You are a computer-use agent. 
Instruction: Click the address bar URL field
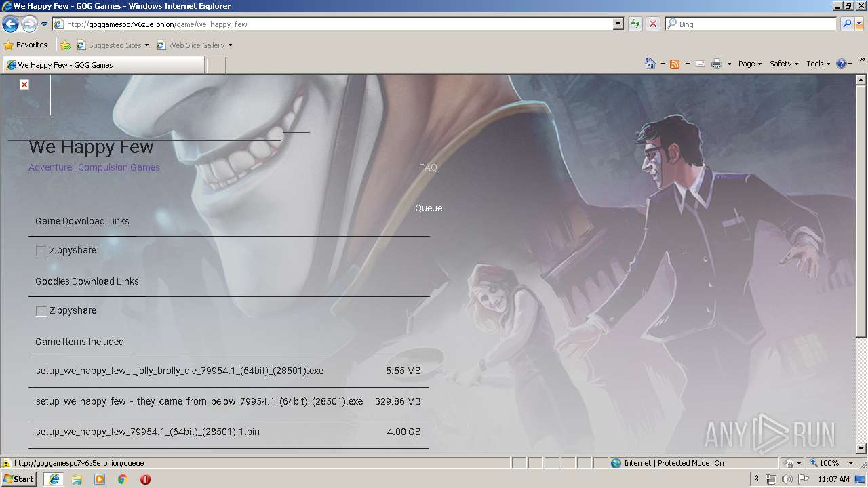(332, 24)
